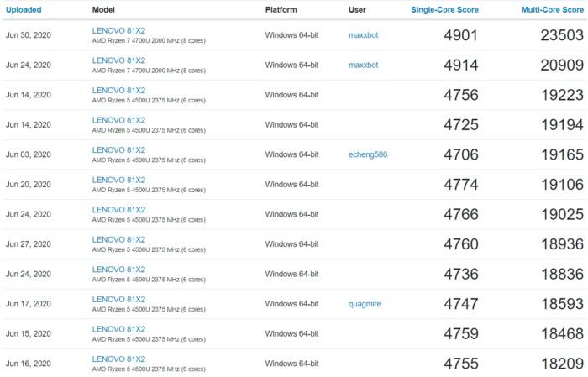This screenshot has height=377, width=588.
Task: Sort results by Uploaded column header
Action: pos(24,10)
